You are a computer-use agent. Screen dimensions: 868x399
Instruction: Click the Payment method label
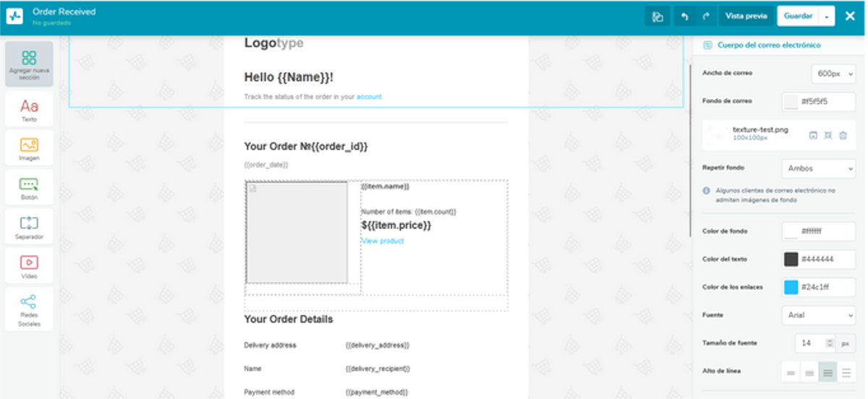[x=269, y=392]
